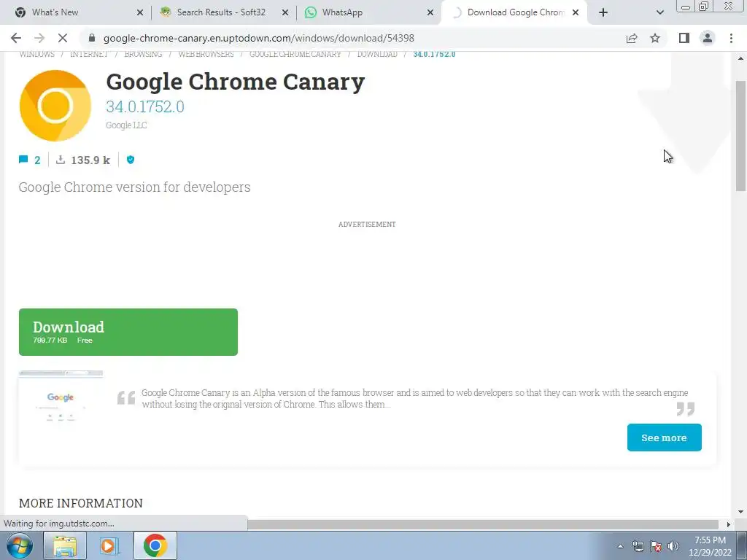Click the comments bubble icon

pyautogui.click(x=23, y=160)
